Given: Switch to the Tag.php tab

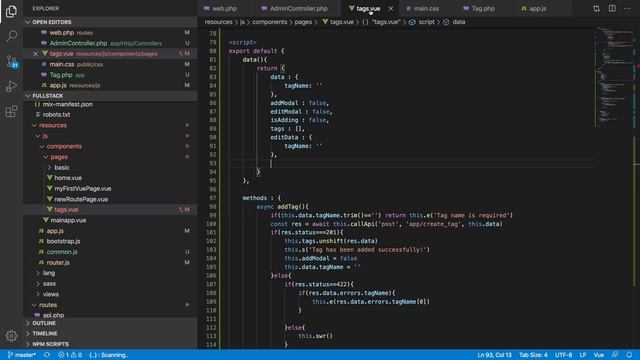Looking at the screenshot, I should (x=483, y=8).
